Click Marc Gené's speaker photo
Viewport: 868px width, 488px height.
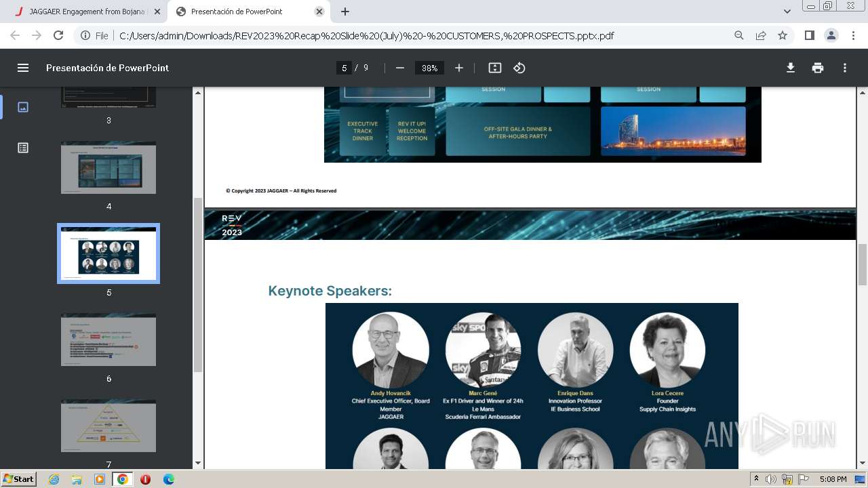483,350
